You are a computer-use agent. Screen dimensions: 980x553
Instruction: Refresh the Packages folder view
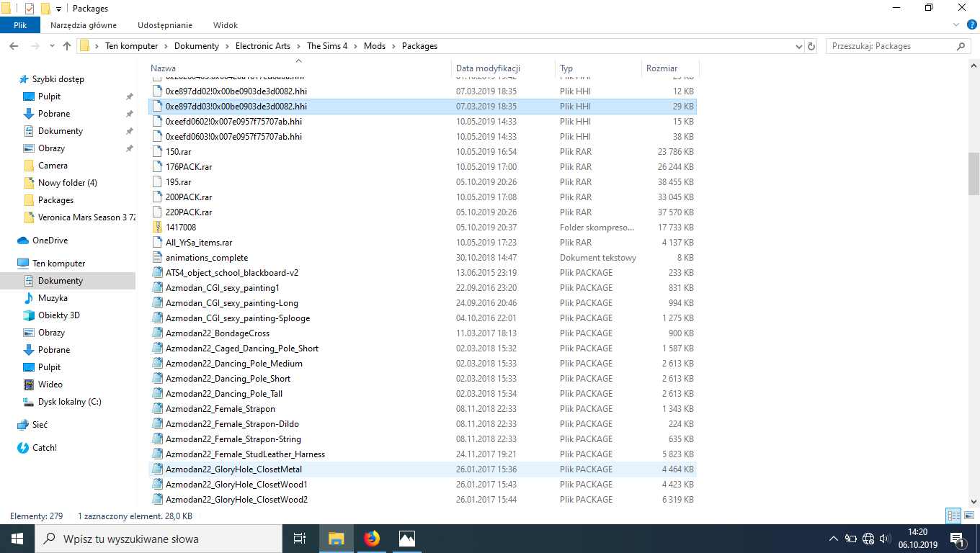point(812,45)
